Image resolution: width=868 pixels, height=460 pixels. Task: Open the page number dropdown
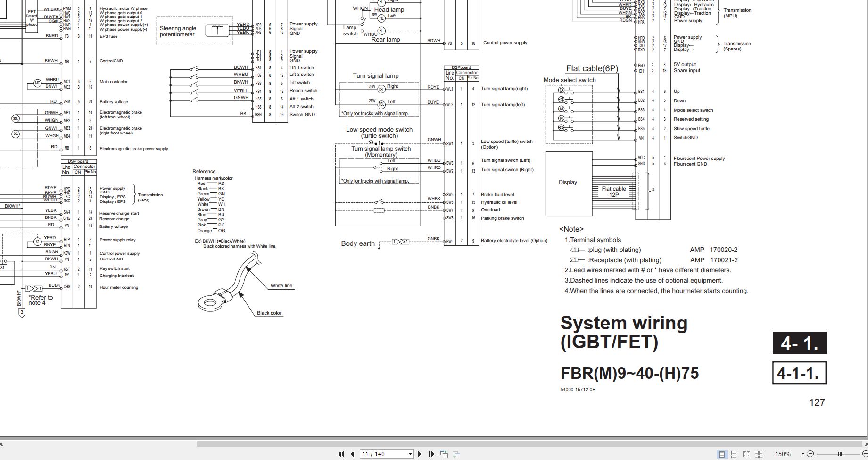click(x=410, y=454)
